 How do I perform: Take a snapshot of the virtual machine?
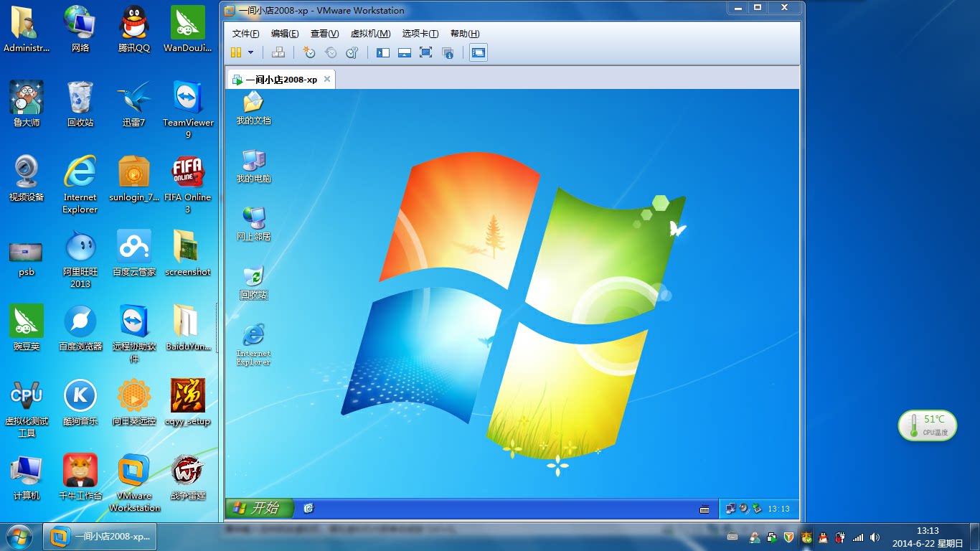(311, 52)
